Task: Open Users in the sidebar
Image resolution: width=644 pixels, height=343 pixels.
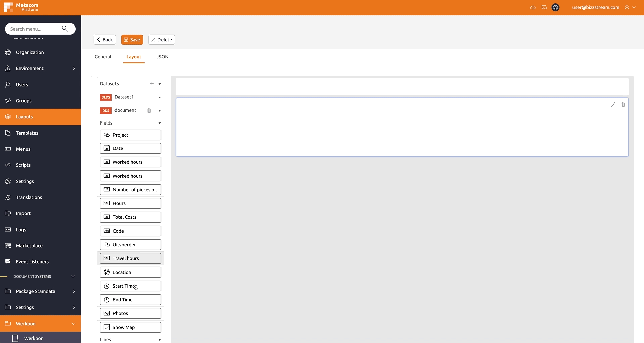Action: point(40,85)
